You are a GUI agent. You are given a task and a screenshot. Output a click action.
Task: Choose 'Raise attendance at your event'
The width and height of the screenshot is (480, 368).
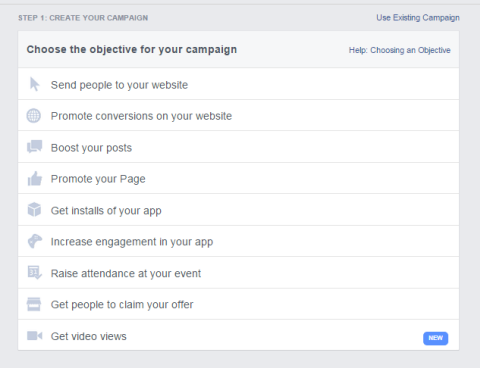click(238, 273)
